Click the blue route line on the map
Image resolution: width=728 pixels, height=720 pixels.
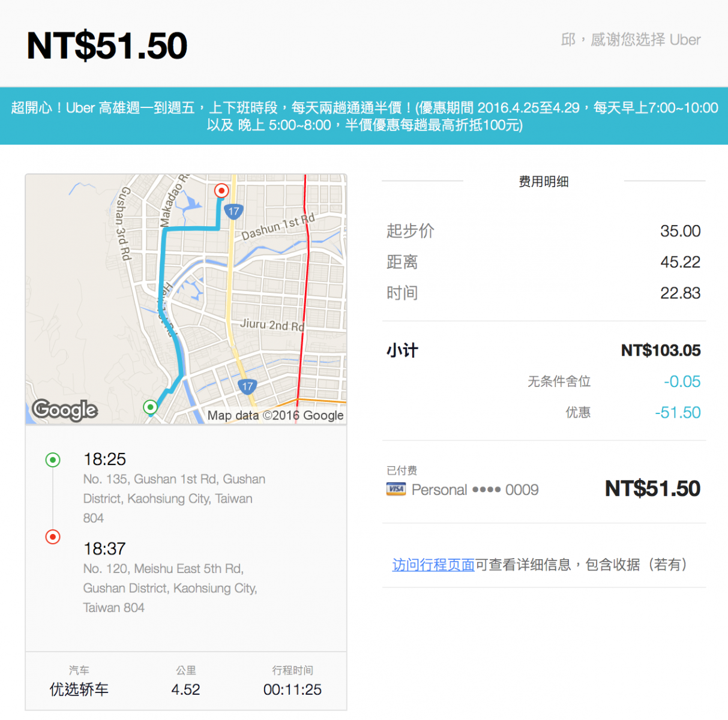[x=163, y=270]
